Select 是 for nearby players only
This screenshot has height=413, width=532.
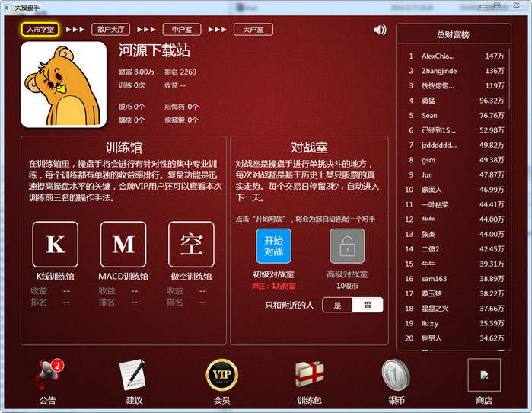[x=338, y=305]
